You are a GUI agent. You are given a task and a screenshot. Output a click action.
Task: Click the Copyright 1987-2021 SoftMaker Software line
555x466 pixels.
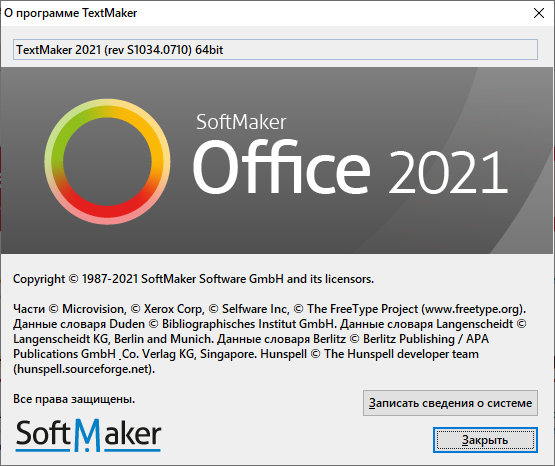tap(193, 279)
